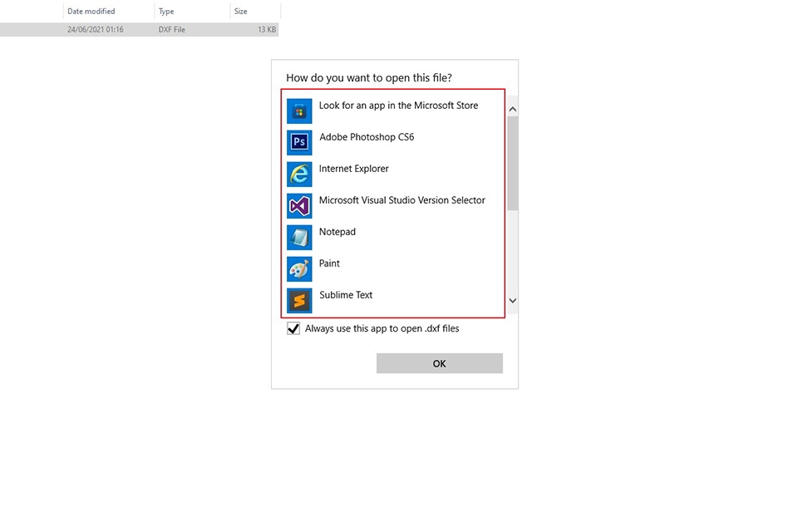Choose 'Look for an app in the Microsoft Store'
798x532 pixels.
398,106
